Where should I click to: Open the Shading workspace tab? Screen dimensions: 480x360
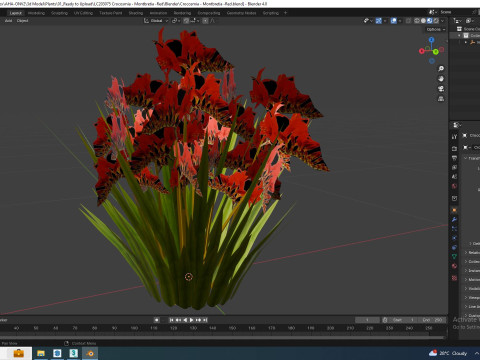click(136, 13)
